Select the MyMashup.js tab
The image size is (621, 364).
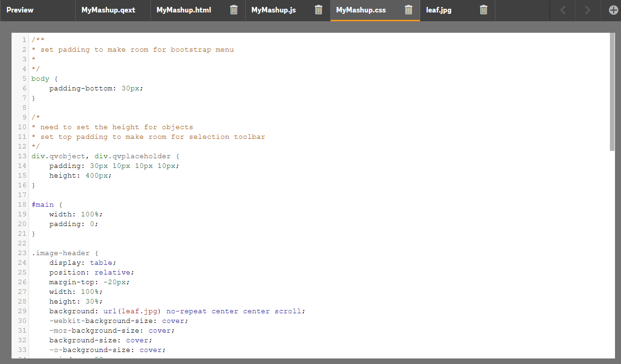pyautogui.click(x=274, y=10)
